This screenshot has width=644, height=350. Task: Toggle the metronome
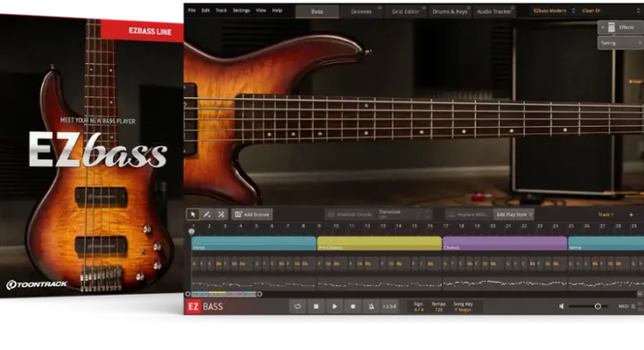click(371, 306)
